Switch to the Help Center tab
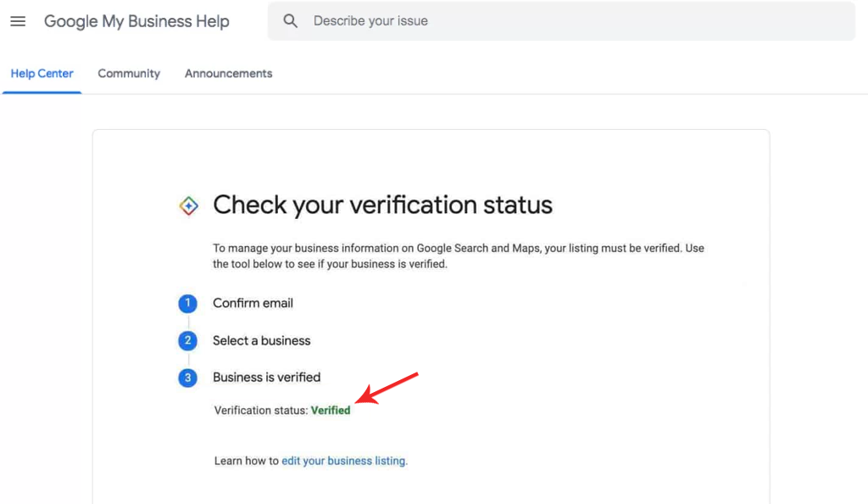The image size is (868, 504). (42, 74)
